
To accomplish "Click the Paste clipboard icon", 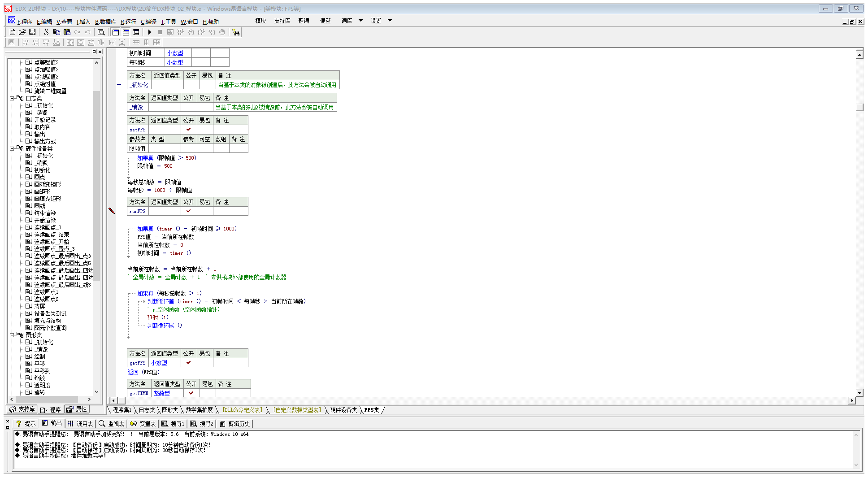I will tap(67, 32).
